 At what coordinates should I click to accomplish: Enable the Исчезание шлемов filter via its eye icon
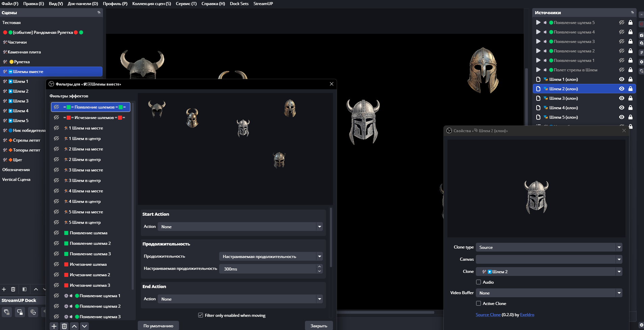(x=56, y=117)
